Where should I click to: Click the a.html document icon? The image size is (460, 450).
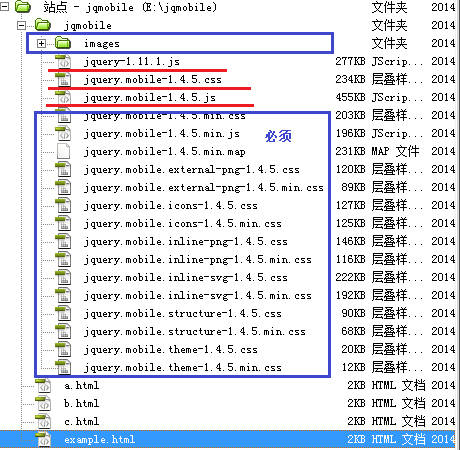43,386
